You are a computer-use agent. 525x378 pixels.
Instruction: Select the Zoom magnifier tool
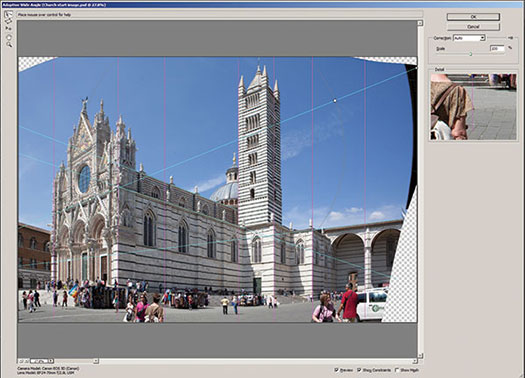tap(9, 44)
